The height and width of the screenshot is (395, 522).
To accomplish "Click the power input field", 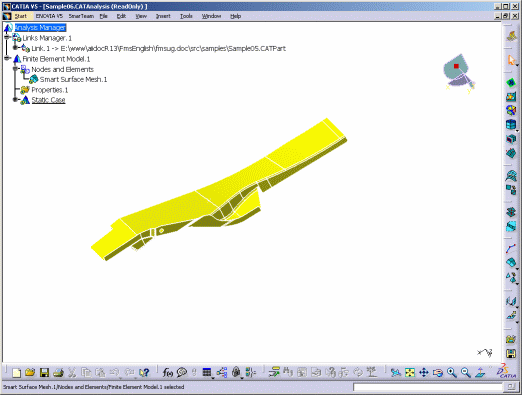I will pos(428,387).
